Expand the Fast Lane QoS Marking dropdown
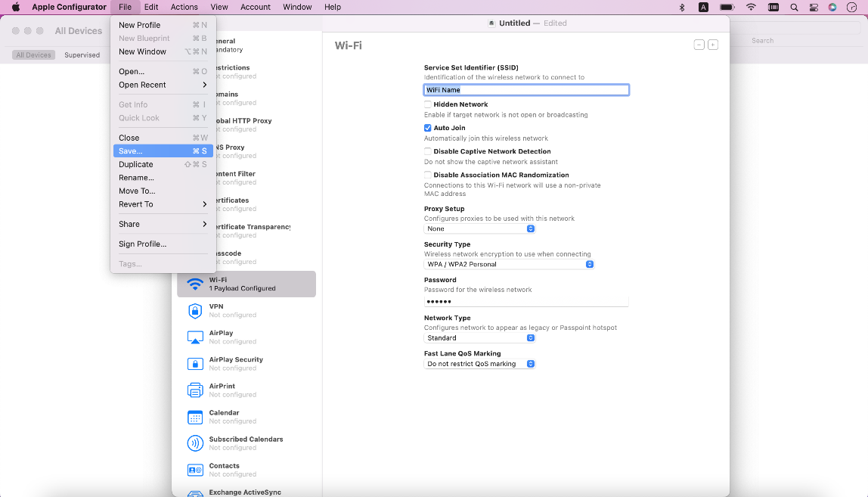 pos(479,364)
